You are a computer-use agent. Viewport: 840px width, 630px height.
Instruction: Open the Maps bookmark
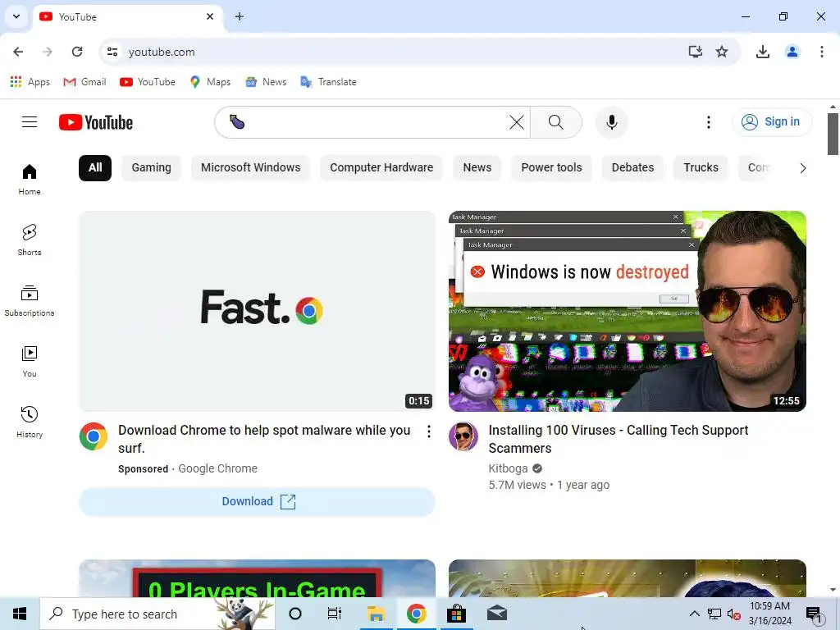point(210,82)
